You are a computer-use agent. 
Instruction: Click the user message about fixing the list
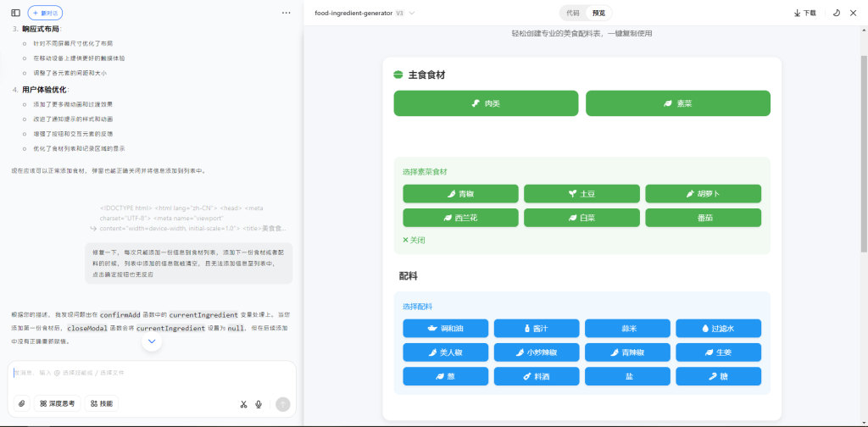click(x=189, y=263)
